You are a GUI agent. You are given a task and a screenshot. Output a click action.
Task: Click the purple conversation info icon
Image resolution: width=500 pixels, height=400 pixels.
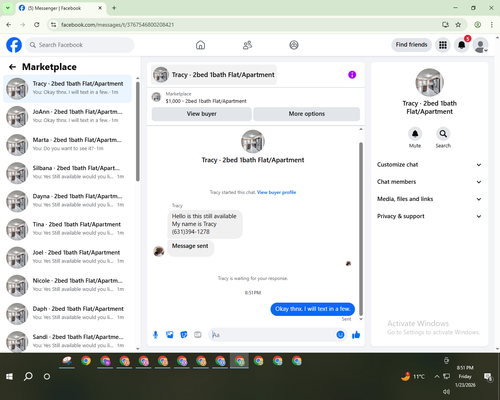point(352,75)
